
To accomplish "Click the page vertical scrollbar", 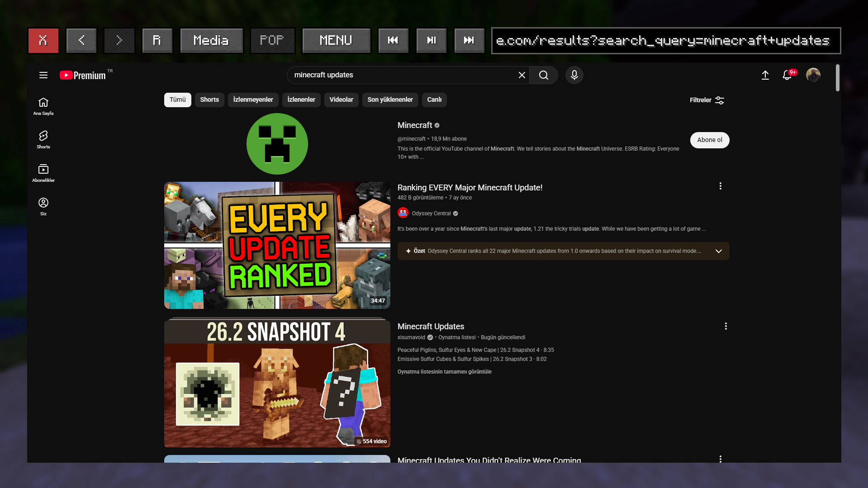I will 838,78.
